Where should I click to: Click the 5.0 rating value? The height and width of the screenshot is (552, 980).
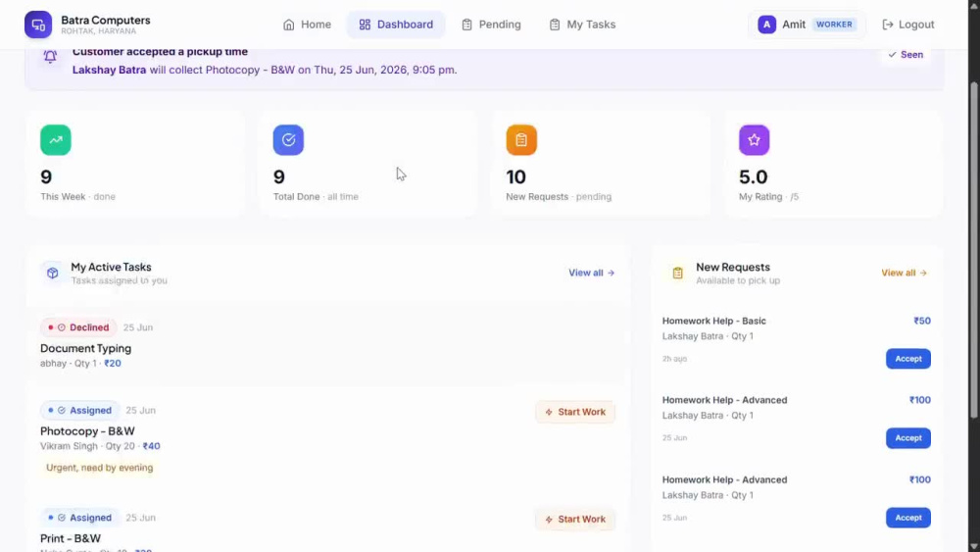click(753, 176)
